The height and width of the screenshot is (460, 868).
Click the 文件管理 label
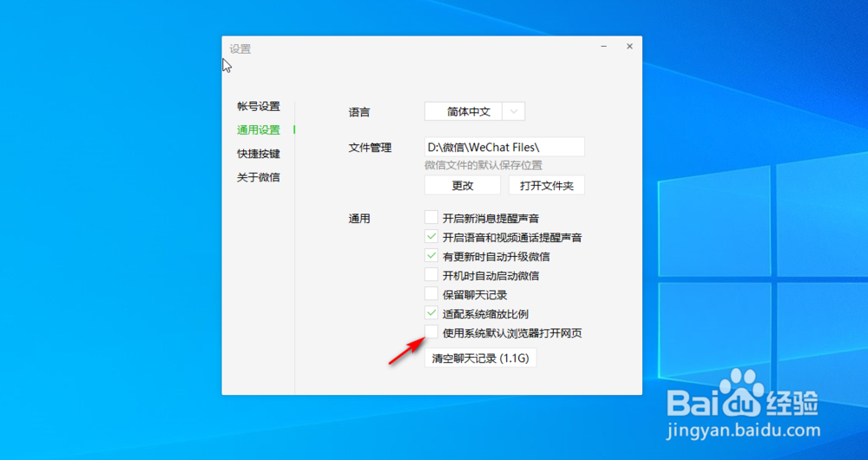point(370,148)
